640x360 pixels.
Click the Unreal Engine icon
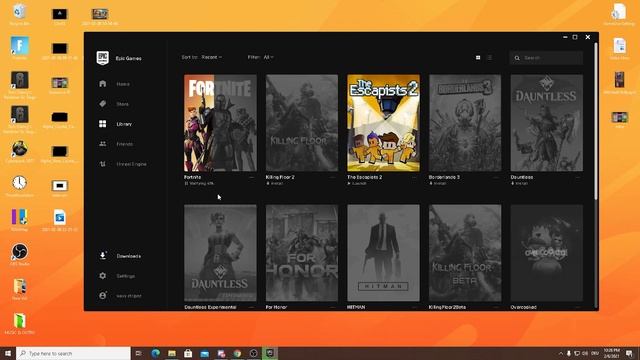point(102,164)
